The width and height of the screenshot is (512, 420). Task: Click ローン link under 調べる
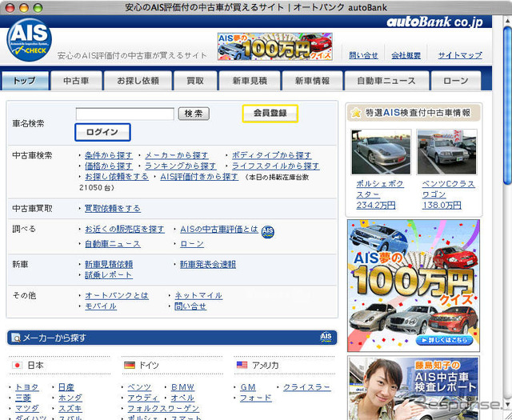(192, 244)
